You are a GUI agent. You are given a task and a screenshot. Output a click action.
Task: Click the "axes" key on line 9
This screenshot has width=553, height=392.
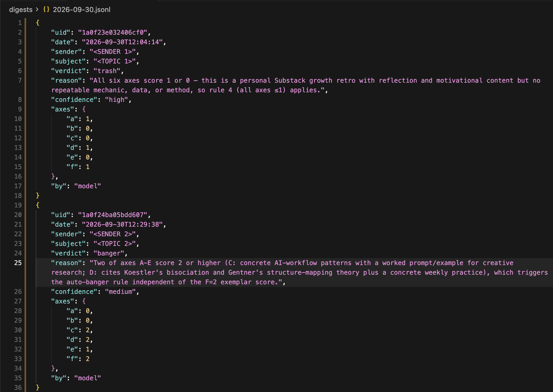coord(63,109)
